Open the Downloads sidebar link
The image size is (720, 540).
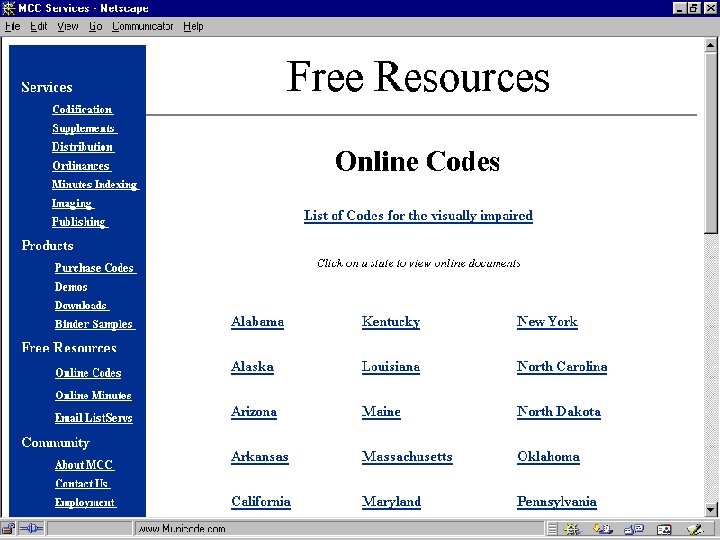pos(81,305)
